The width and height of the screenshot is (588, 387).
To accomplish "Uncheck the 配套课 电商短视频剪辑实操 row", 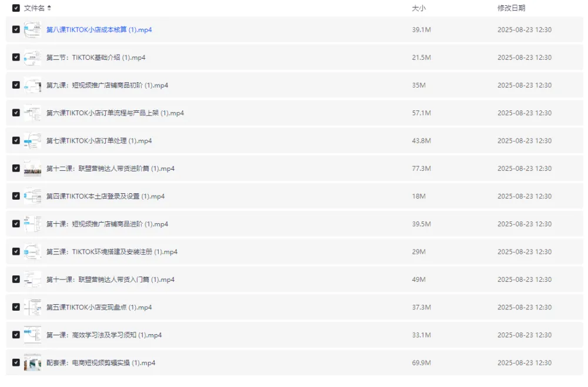I will (16, 362).
